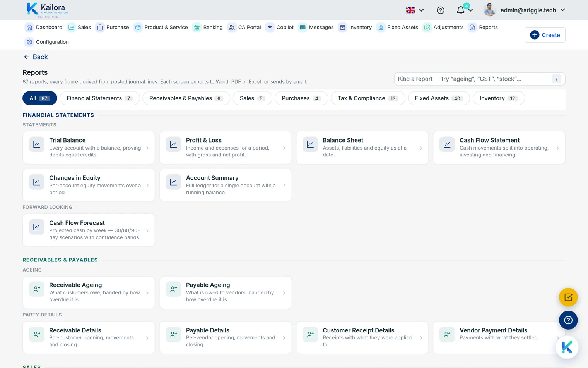Open Cash Flow Statement chevron arrow
588x368 pixels.
558,148
